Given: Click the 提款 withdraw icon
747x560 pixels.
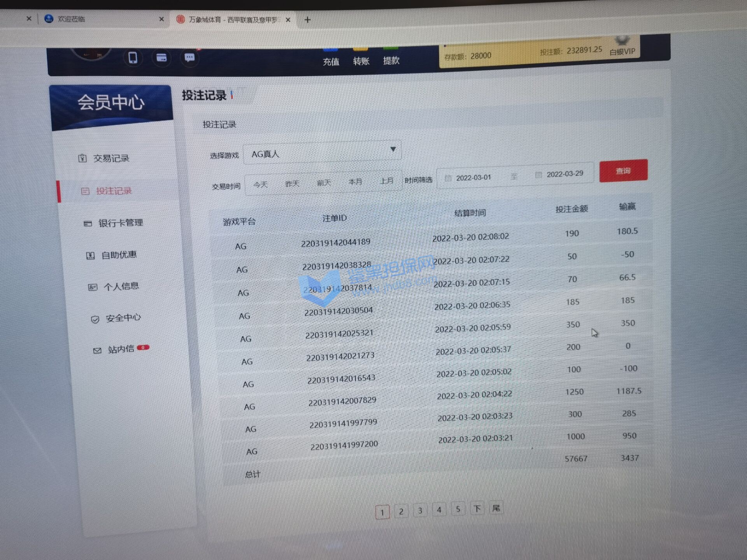Looking at the screenshot, I should (x=391, y=58).
